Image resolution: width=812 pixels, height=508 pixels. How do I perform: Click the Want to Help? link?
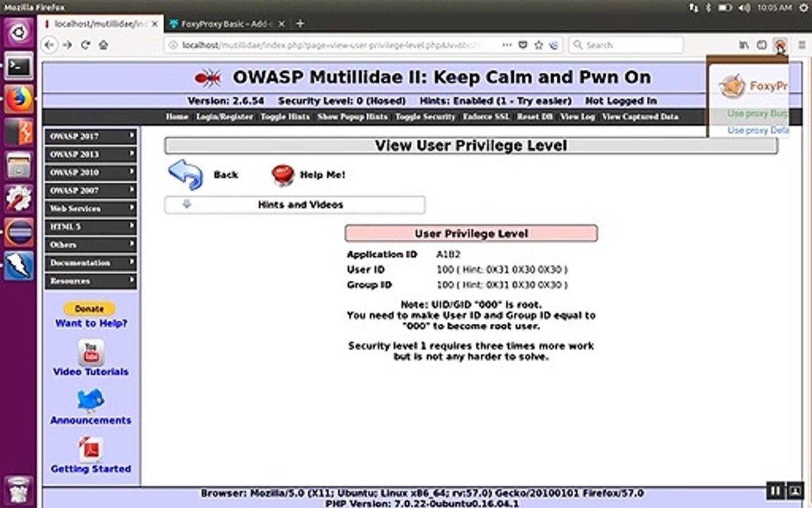pos(91,323)
